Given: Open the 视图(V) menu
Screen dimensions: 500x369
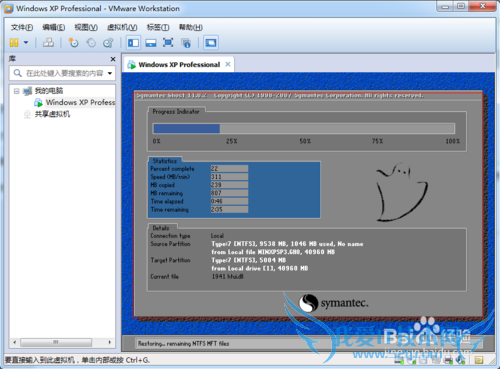Looking at the screenshot, I should (x=86, y=27).
